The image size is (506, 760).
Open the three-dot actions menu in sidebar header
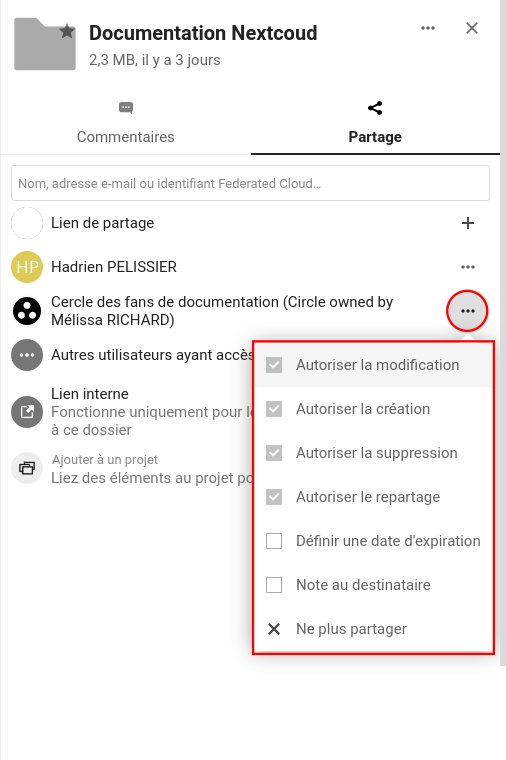click(427, 28)
